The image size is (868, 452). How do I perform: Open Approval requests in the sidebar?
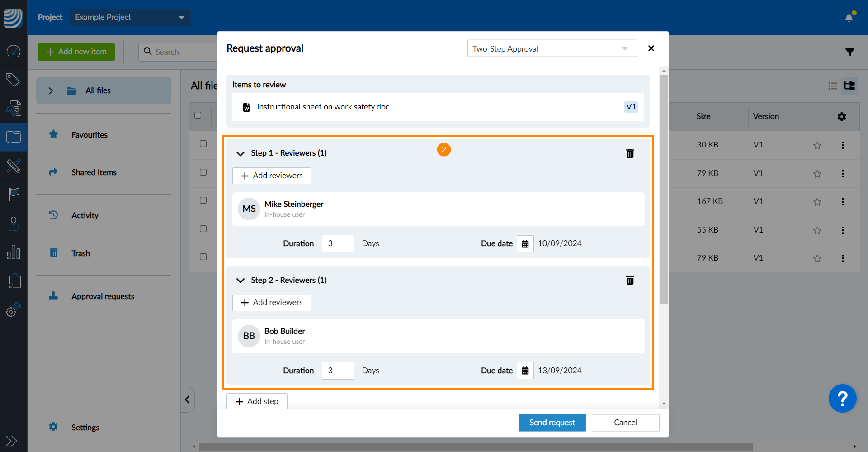pos(103,296)
